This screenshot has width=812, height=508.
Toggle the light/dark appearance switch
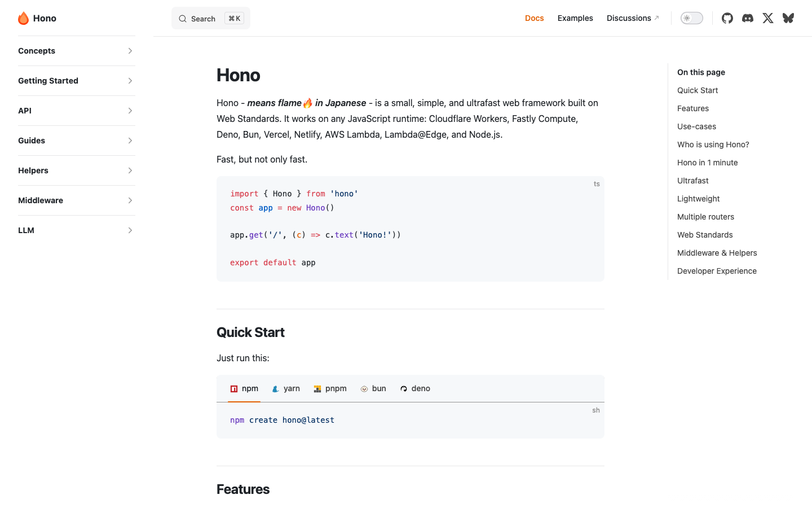tap(692, 18)
